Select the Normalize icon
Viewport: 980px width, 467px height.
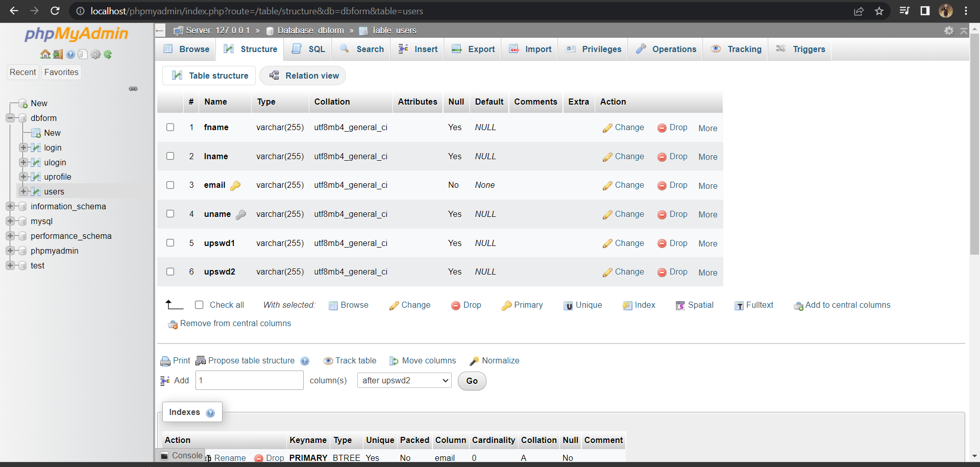click(475, 360)
